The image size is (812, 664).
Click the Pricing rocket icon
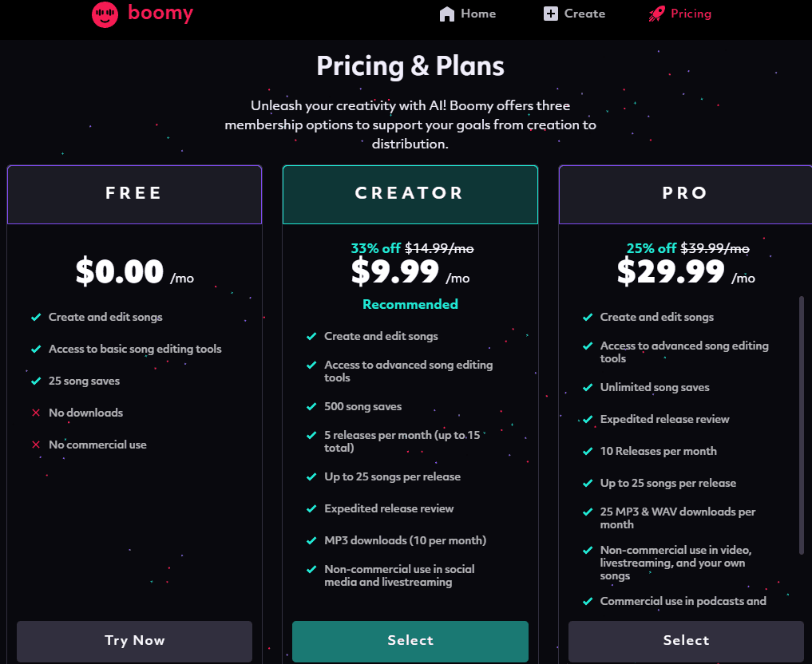tap(656, 14)
